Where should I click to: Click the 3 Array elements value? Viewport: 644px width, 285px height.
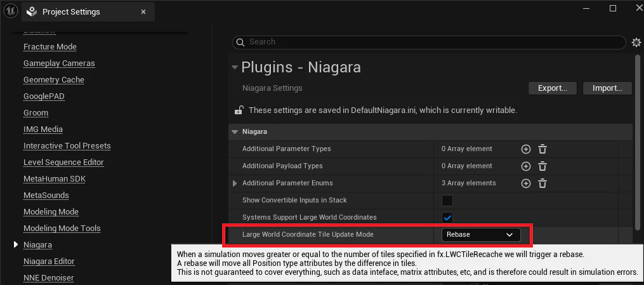click(469, 183)
